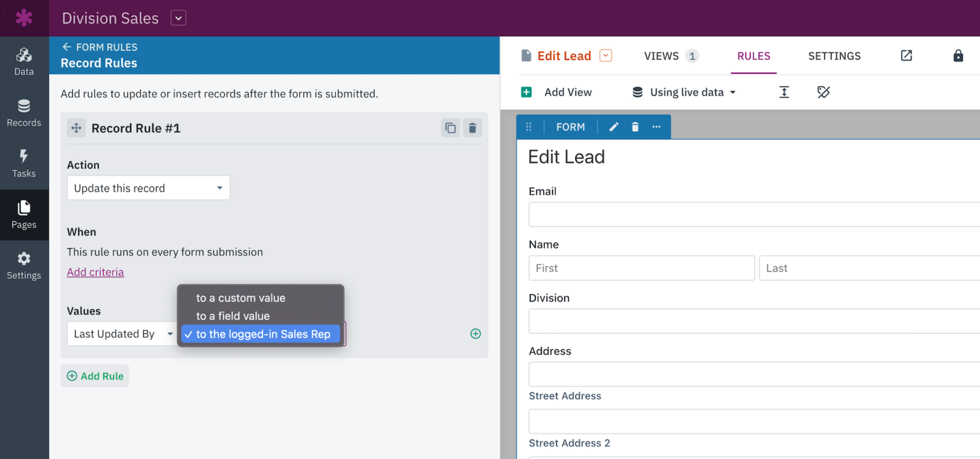Open the Data section in sidebar
Screen dimensions: 980x459
[24, 61]
